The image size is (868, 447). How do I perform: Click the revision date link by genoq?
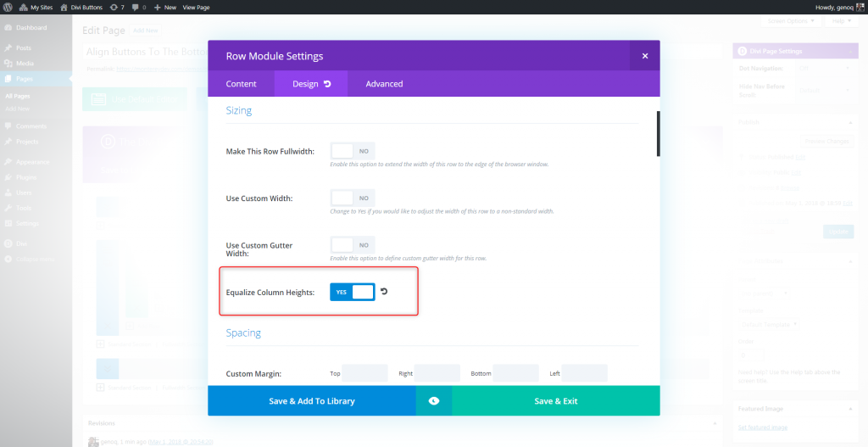point(181,442)
